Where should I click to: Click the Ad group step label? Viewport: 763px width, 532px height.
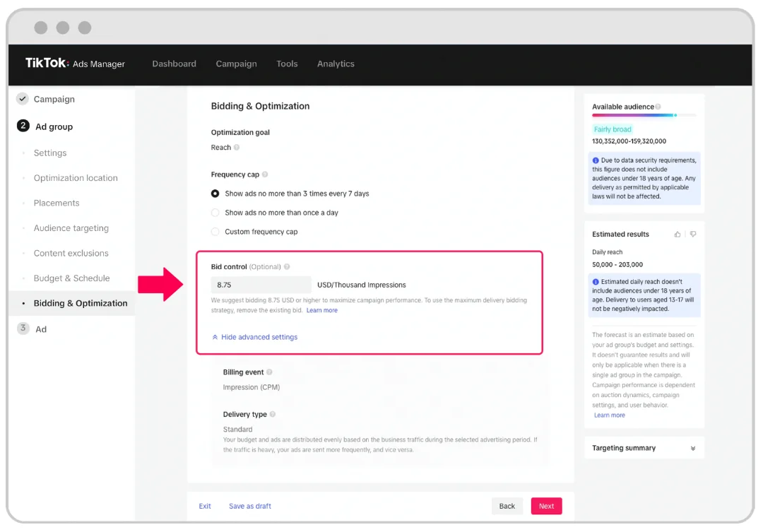click(x=54, y=126)
